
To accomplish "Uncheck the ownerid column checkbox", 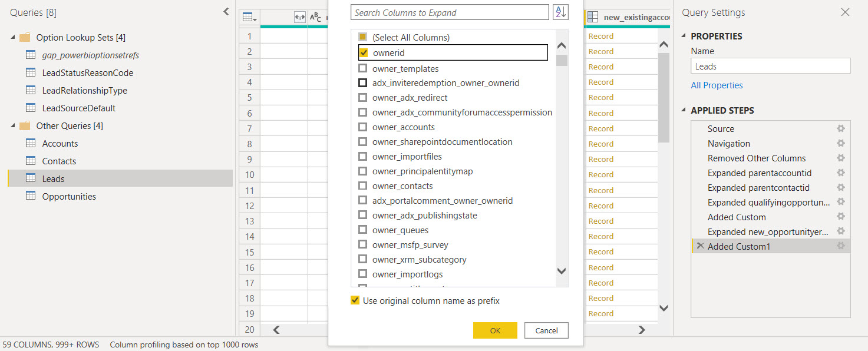I will (363, 53).
